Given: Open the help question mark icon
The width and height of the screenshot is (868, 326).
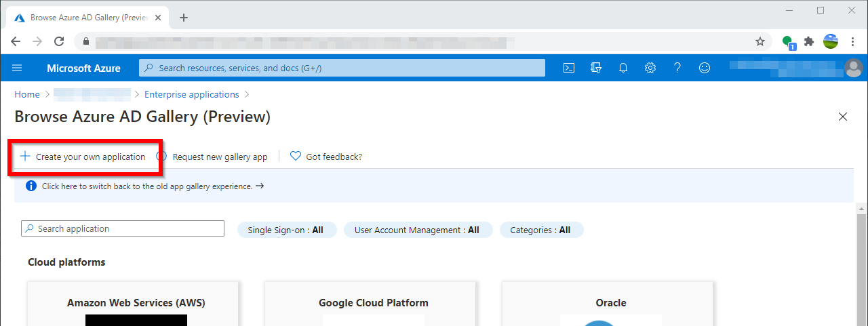Looking at the screenshot, I should click(677, 68).
